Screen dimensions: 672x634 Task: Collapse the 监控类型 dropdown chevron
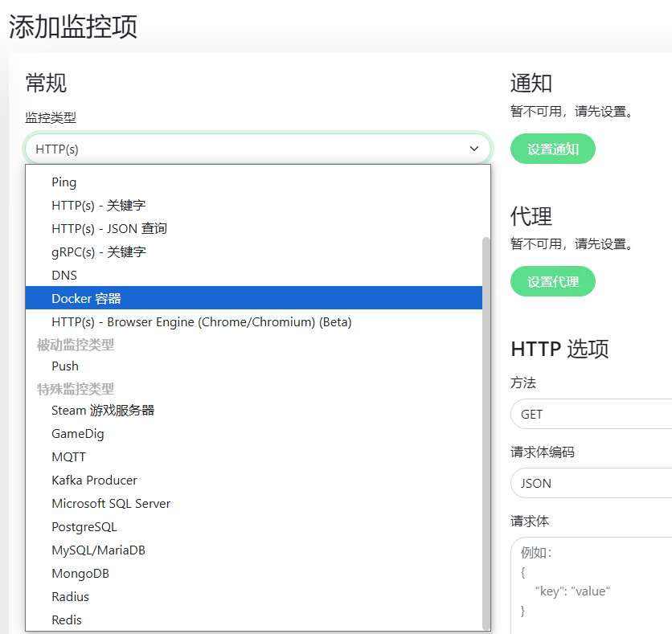click(474, 149)
